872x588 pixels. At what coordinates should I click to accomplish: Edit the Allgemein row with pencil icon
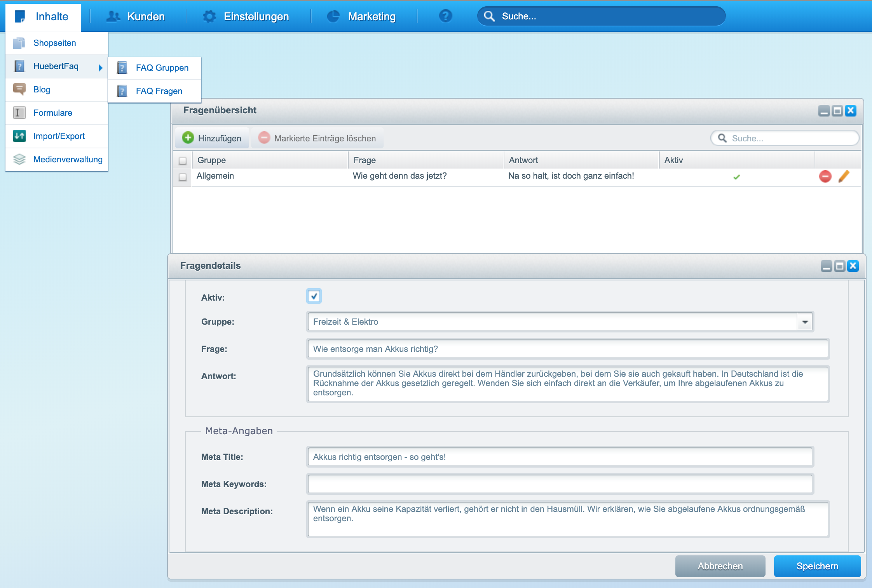[844, 176]
